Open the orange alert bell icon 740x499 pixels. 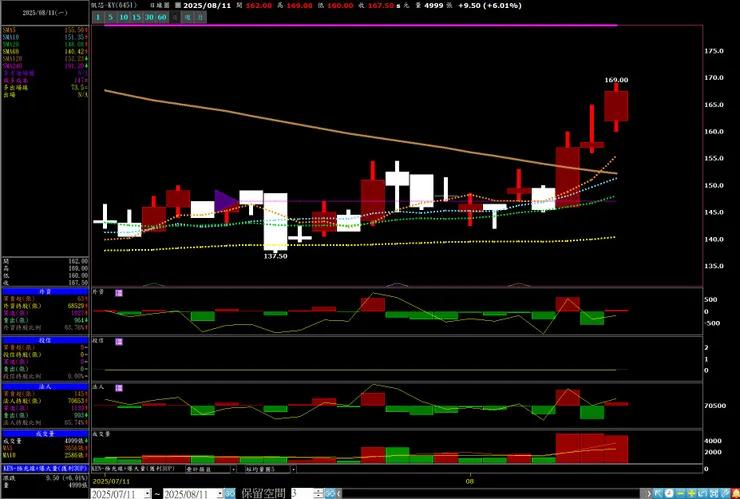[735, 494]
